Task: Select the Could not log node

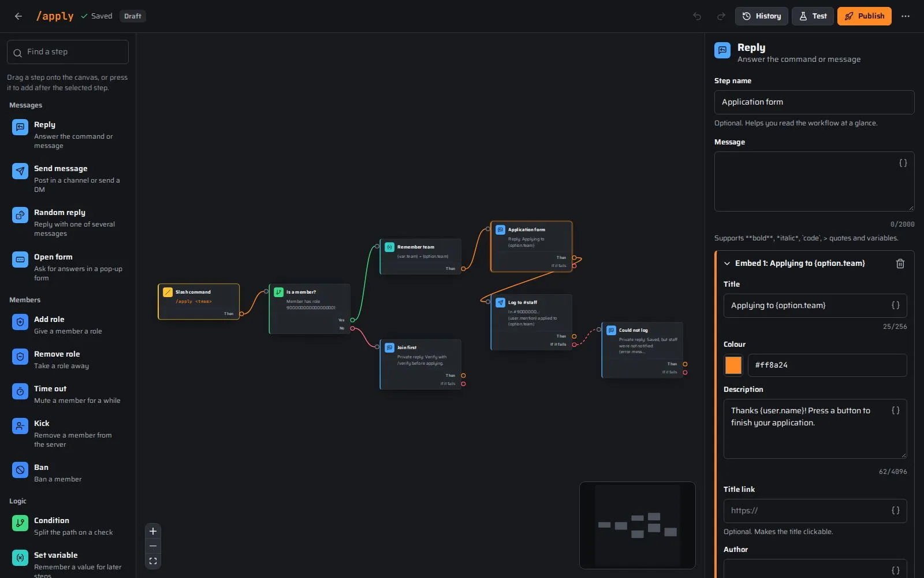Action: [x=642, y=350]
